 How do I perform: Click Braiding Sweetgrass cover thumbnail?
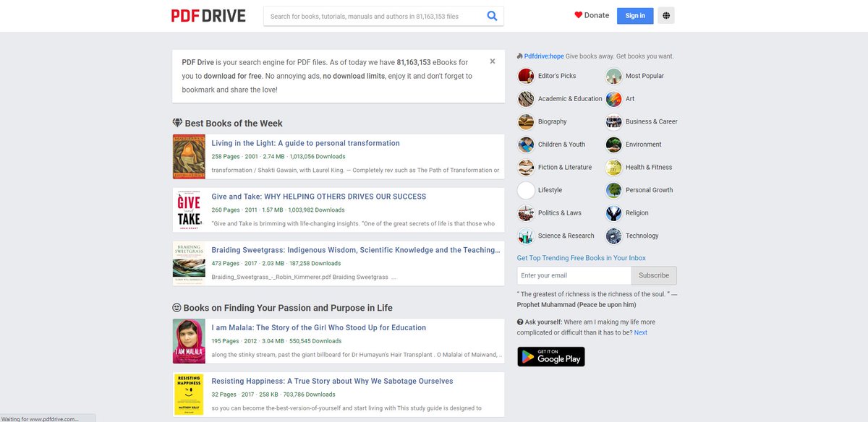[189, 264]
